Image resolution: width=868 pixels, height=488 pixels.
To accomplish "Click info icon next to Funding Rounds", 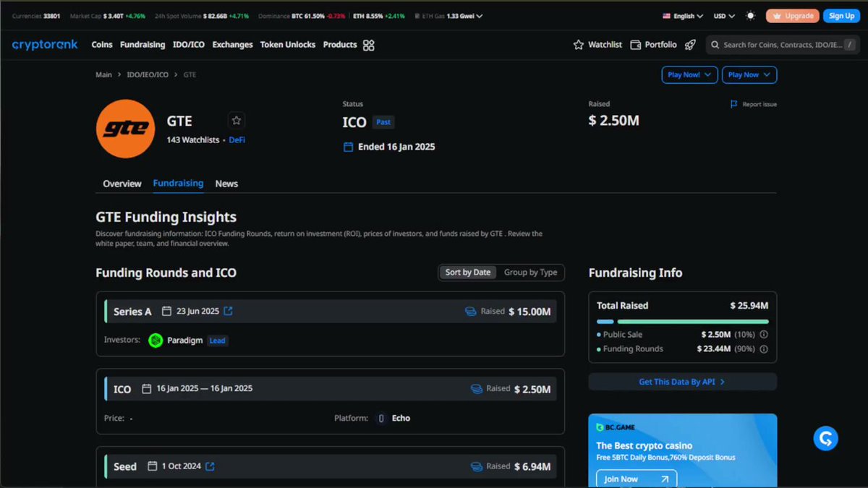I will pos(764,349).
